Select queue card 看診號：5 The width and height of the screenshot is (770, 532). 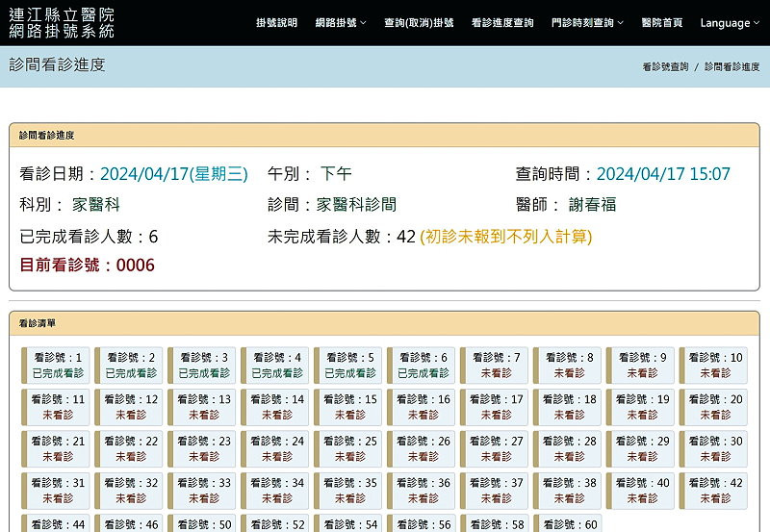(347, 366)
